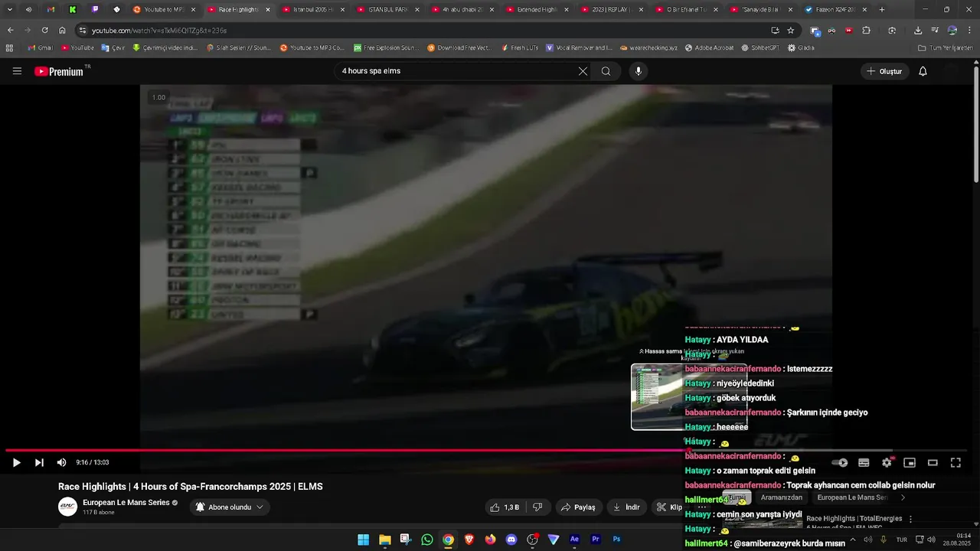Bookmark this page with star icon
Screen dimensions: 980x551
click(x=791, y=30)
